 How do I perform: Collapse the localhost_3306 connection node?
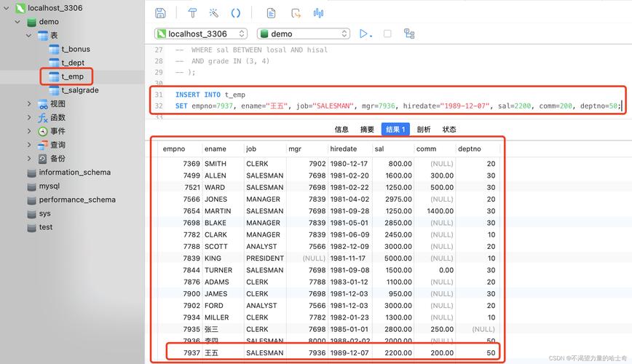click(7, 8)
